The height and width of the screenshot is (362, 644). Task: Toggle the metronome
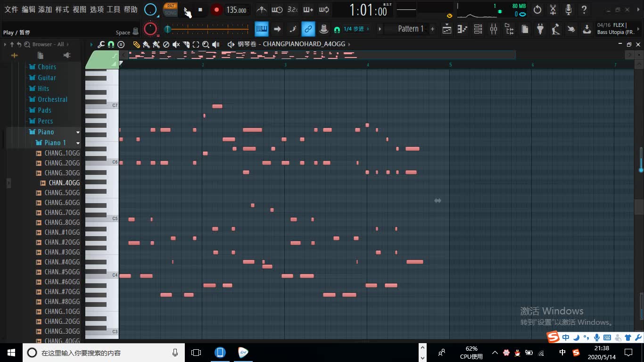261,10
